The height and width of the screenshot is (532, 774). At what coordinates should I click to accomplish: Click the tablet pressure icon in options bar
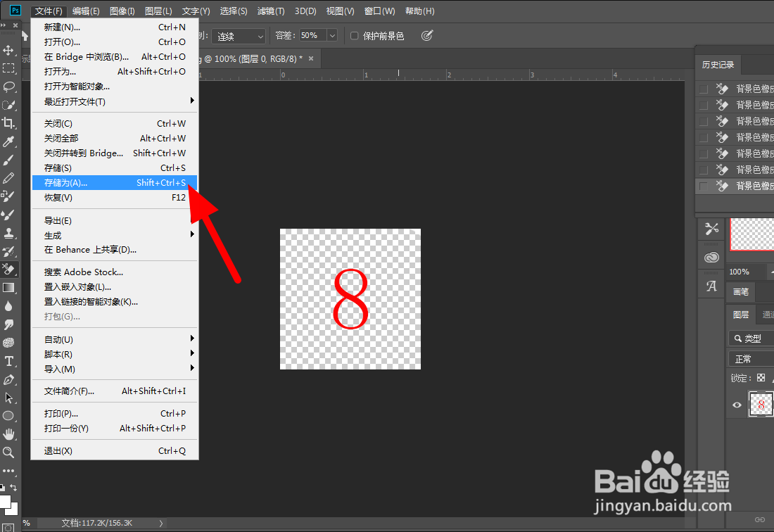click(x=427, y=35)
